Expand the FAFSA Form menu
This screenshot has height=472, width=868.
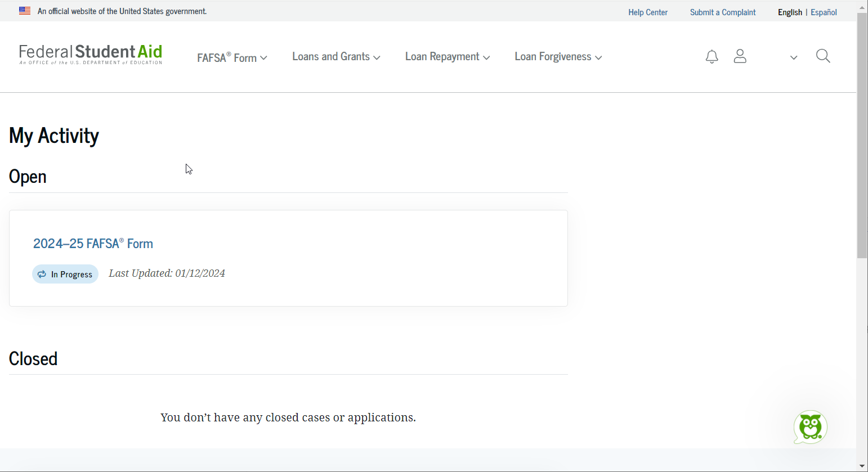point(232,57)
